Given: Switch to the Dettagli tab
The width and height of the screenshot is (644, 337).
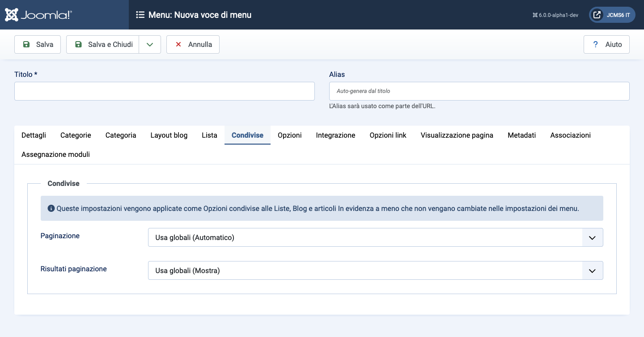Looking at the screenshot, I should (x=34, y=135).
